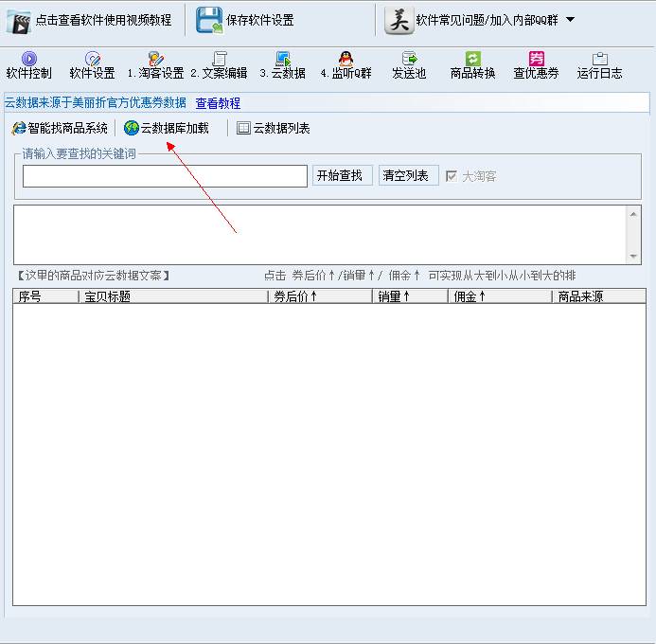Image resolution: width=656 pixels, height=644 pixels.
Task: Click the text area scroll down arrow
Action: tap(633, 256)
